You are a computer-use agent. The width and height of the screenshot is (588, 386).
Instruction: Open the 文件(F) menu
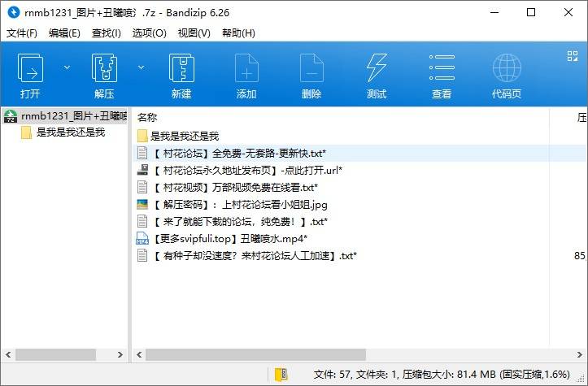(x=22, y=33)
